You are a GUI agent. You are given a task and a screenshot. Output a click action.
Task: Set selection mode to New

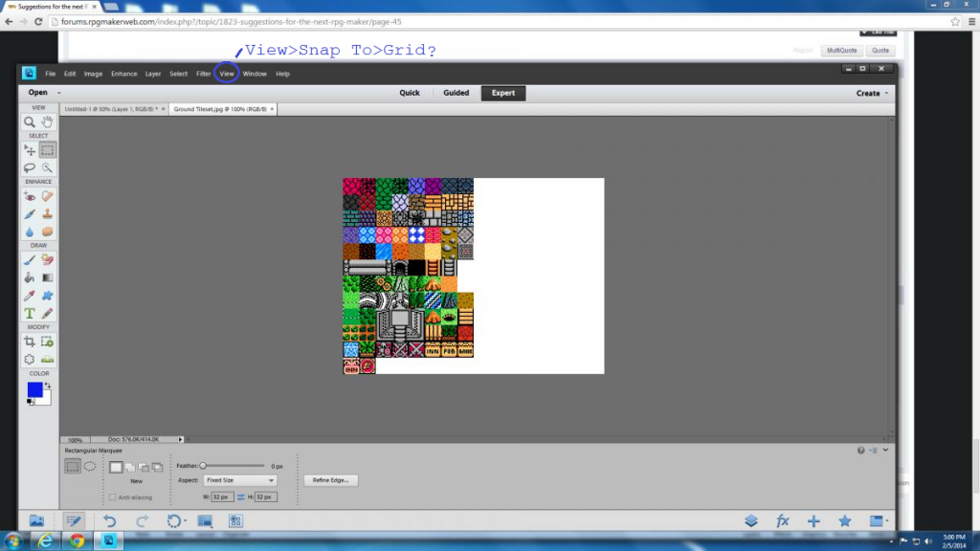coord(116,467)
